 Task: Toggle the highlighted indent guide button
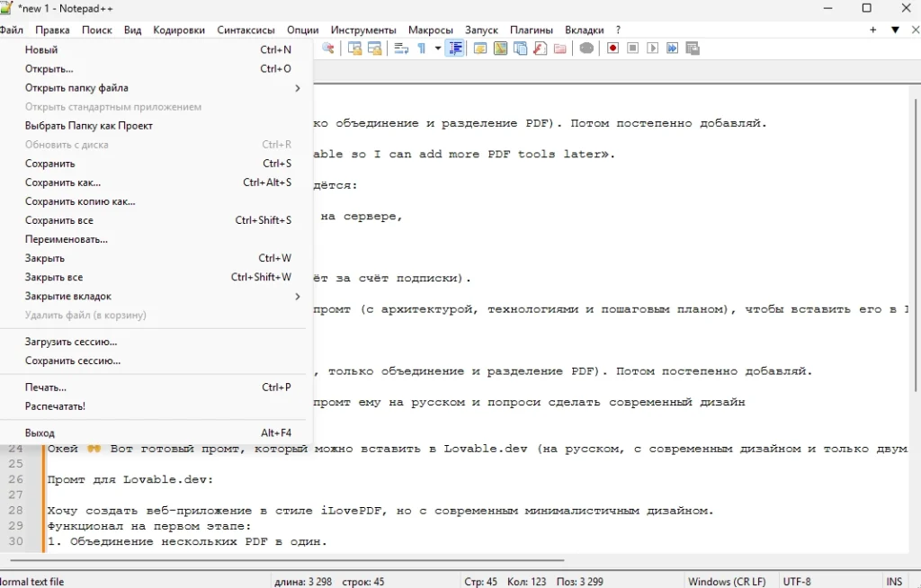point(455,49)
